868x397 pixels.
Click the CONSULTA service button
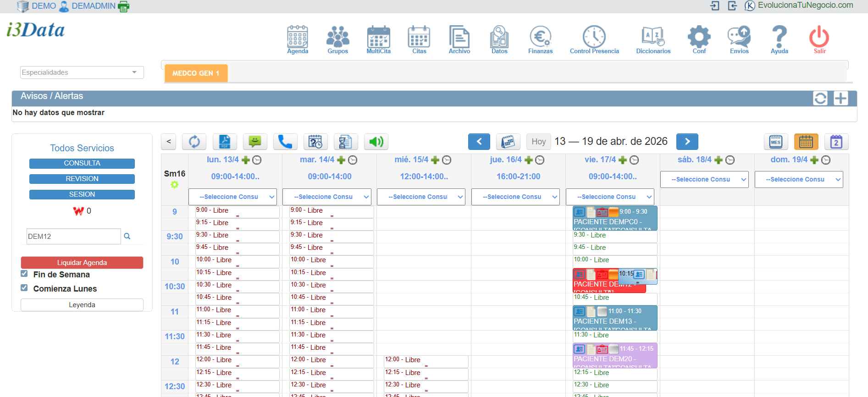[82, 164]
